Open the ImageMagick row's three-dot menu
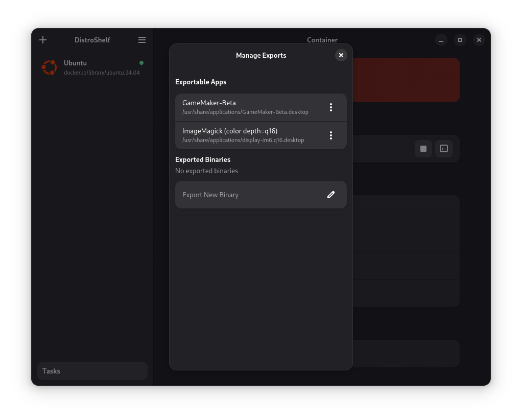 330,135
